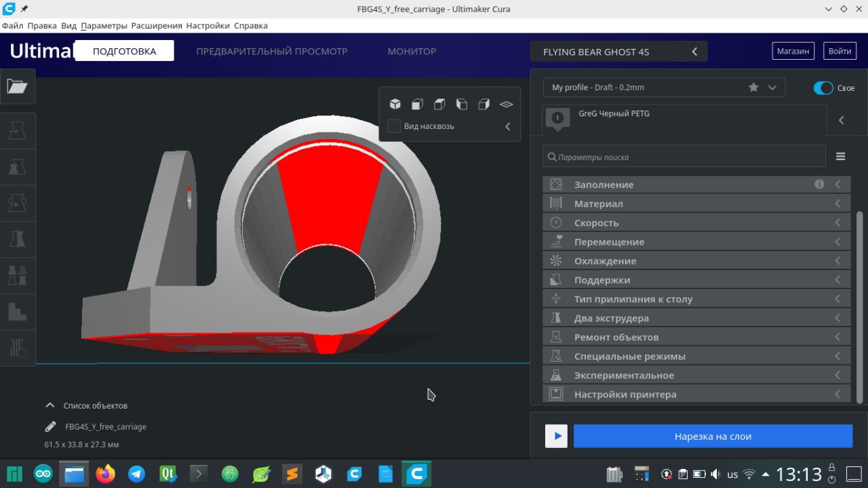Expand the Настройки принтера category

coord(696,394)
